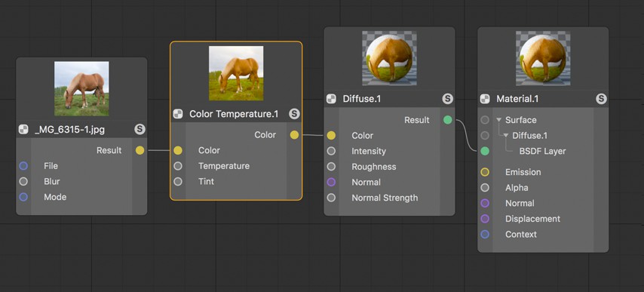Click the File label
This screenshot has width=644, height=292.
(51, 166)
